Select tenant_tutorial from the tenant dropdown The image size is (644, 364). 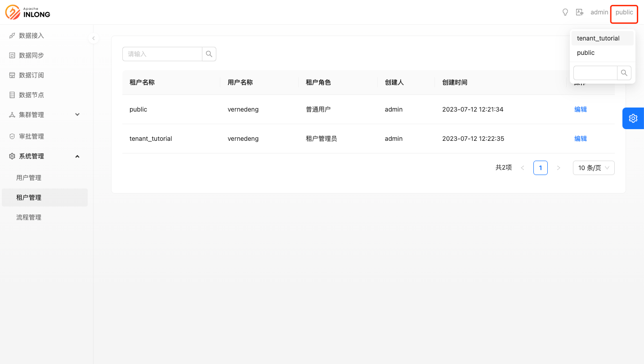point(597,38)
